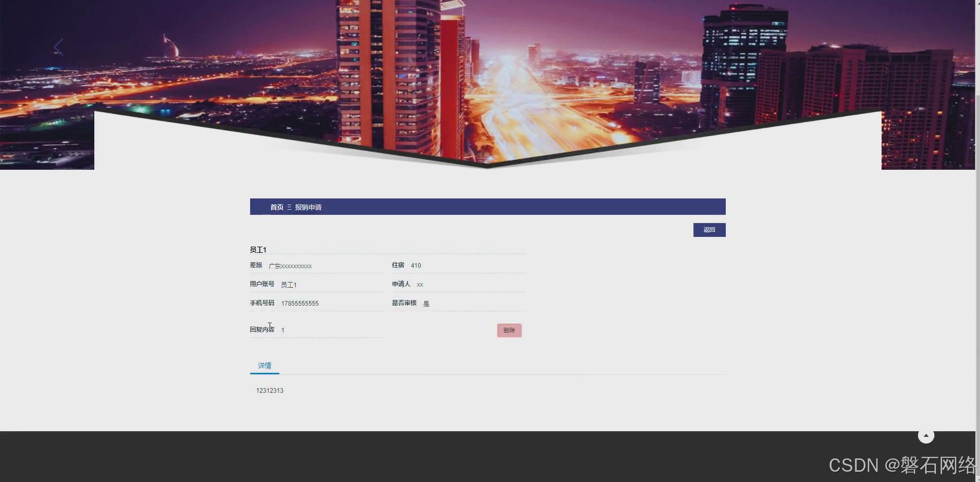Click the 差旅 value 广东xxxxxxxxxx
980x482 pixels.
pos(290,266)
